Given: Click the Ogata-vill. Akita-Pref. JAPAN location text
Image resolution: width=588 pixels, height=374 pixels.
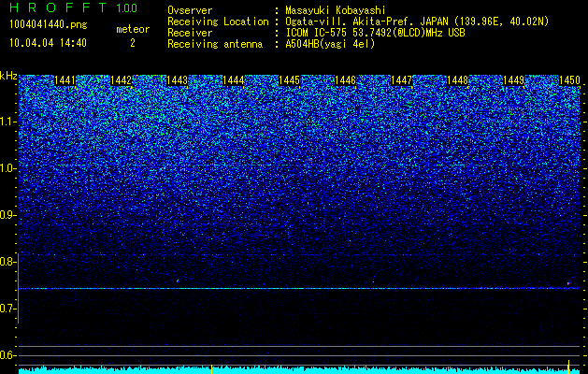Looking at the screenshot, I should 417,22.
